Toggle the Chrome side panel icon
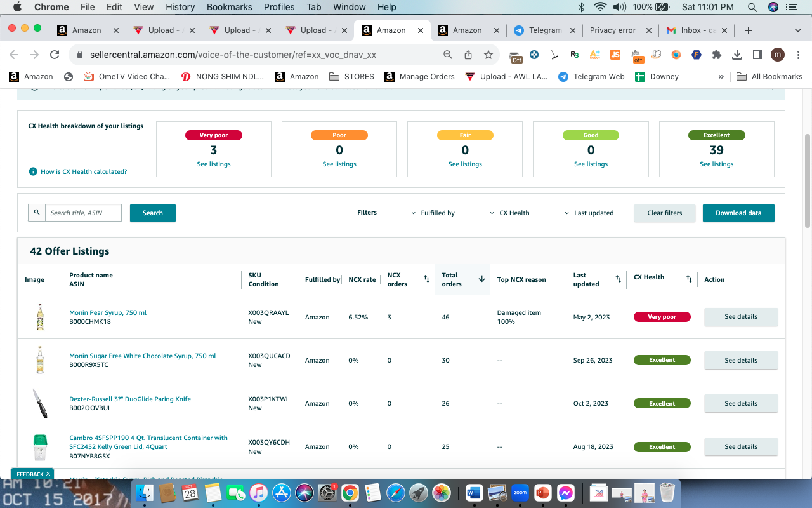 click(757, 55)
